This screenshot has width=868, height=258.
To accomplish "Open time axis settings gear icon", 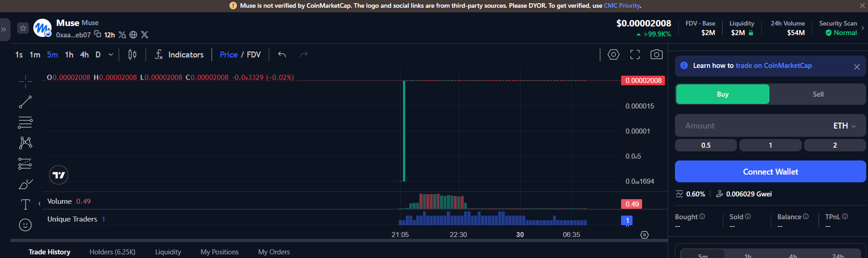I will tap(644, 235).
